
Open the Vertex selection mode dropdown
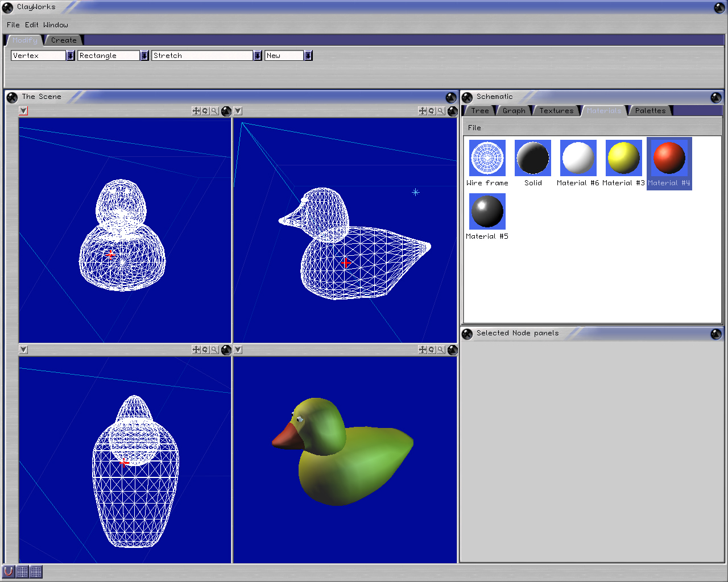[x=71, y=56]
